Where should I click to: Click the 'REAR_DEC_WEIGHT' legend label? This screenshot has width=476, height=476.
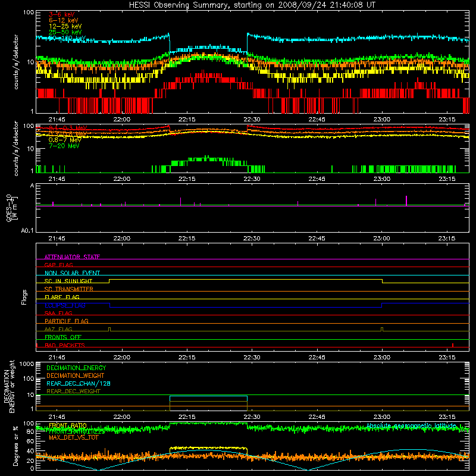coord(73,392)
